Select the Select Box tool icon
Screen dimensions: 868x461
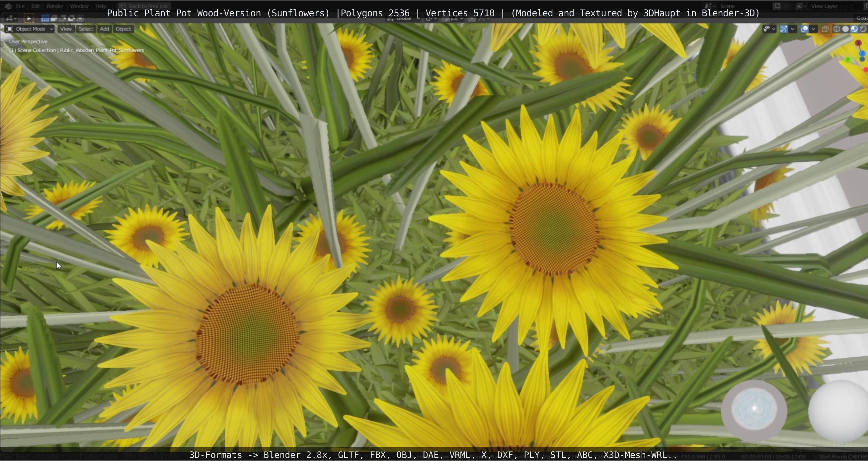tap(29, 18)
